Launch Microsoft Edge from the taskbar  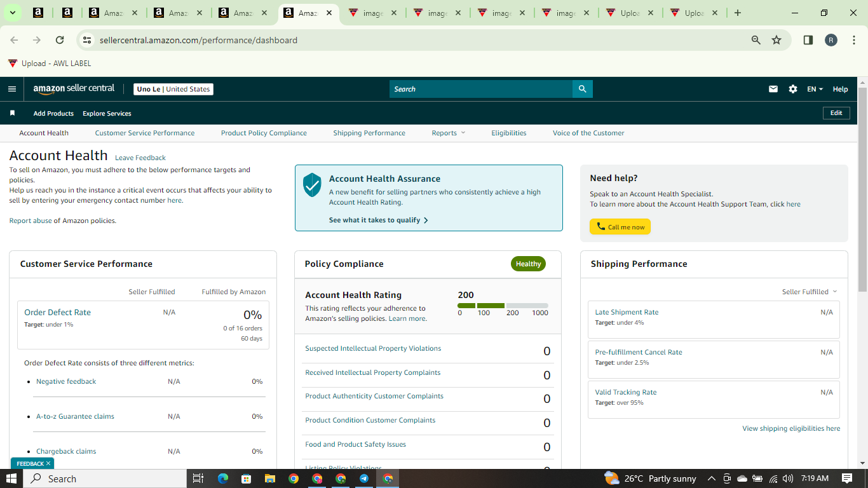222,478
